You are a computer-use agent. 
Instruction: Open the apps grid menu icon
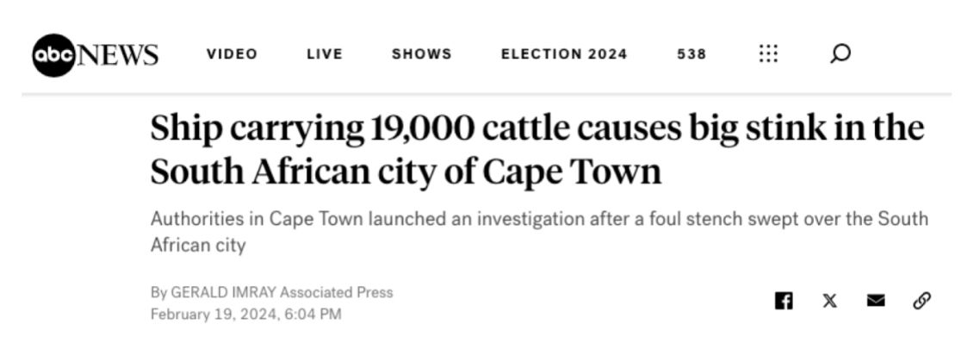(x=768, y=53)
